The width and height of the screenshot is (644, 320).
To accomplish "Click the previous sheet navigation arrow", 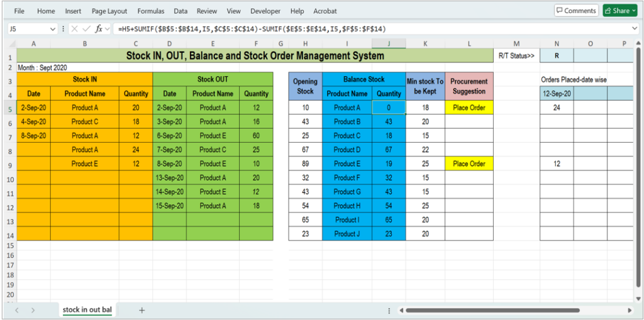I will click(17, 310).
